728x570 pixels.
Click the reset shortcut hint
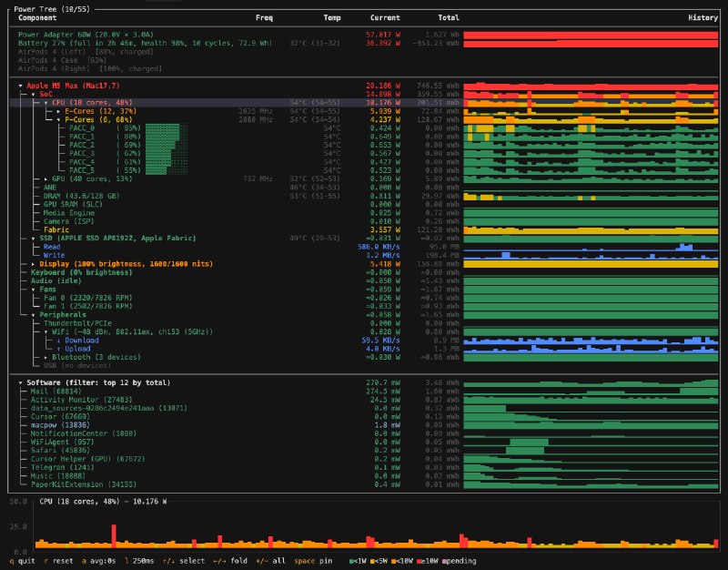[x=58, y=561]
